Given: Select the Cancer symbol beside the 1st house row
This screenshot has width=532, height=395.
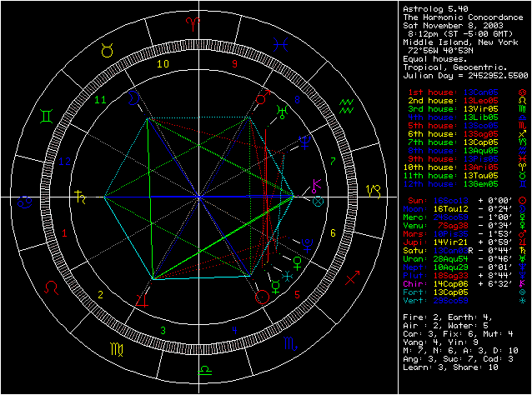Looking at the screenshot, I should click(x=523, y=92).
